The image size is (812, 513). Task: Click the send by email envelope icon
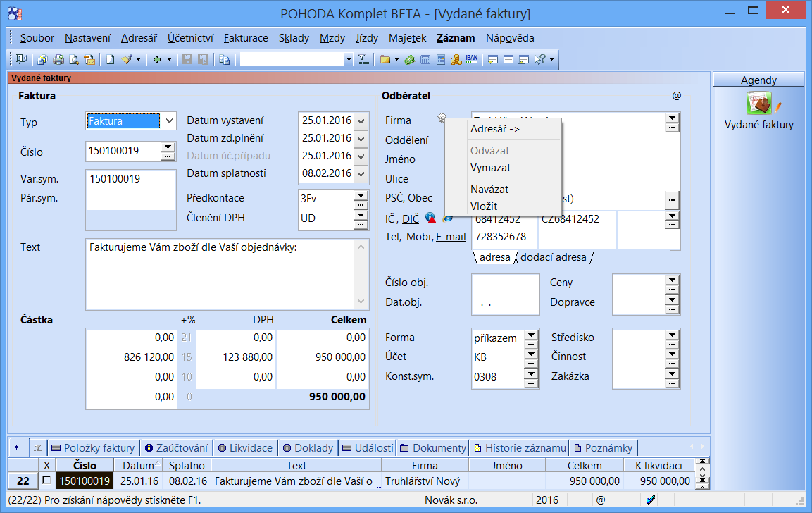pos(89,60)
